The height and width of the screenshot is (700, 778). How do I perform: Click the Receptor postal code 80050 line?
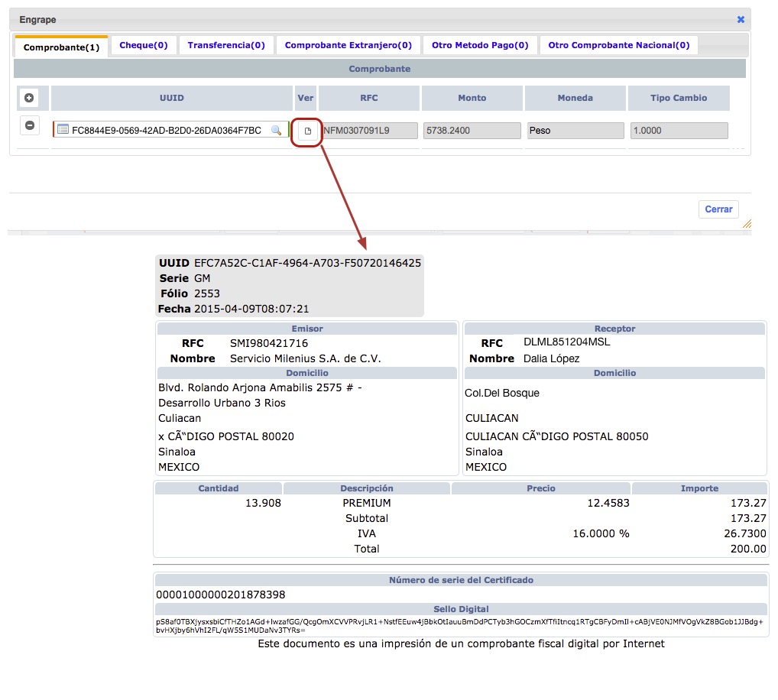pos(556,436)
